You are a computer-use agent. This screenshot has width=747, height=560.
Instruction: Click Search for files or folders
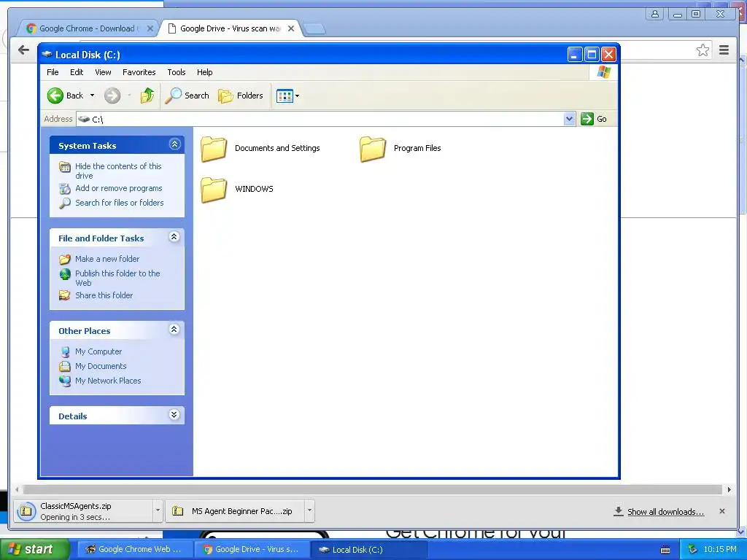click(120, 203)
